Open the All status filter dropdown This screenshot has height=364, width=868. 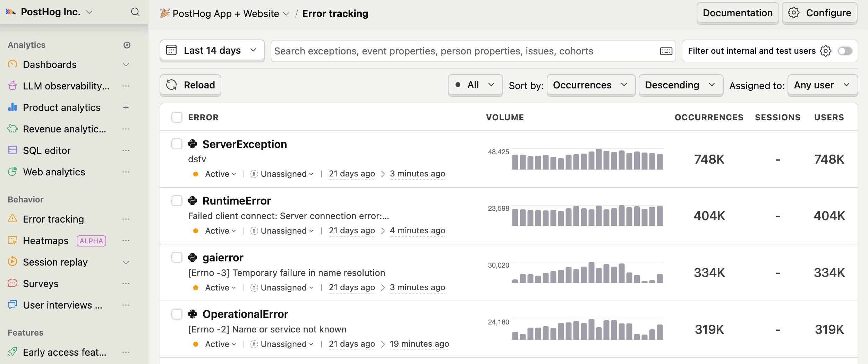click(x=475, y=85)
